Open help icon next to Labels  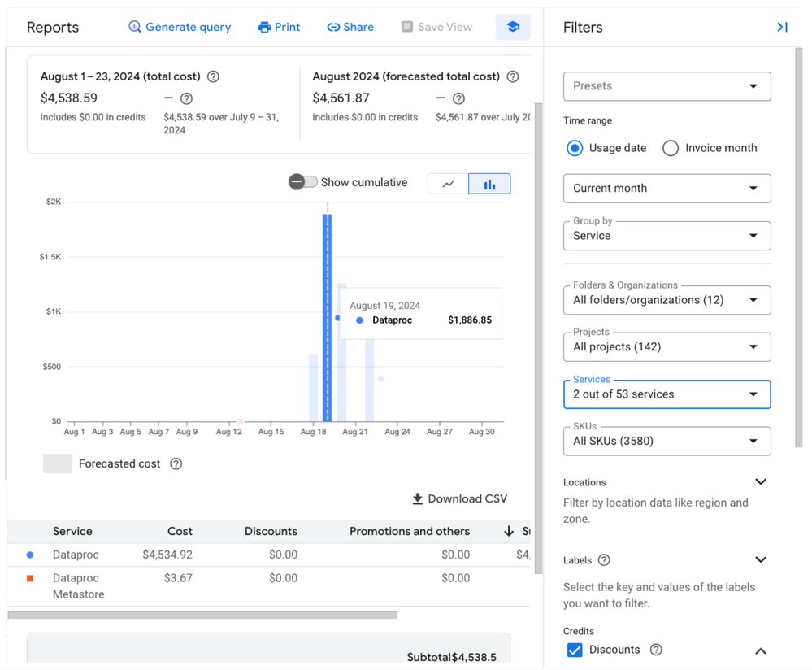pos(604,560)
